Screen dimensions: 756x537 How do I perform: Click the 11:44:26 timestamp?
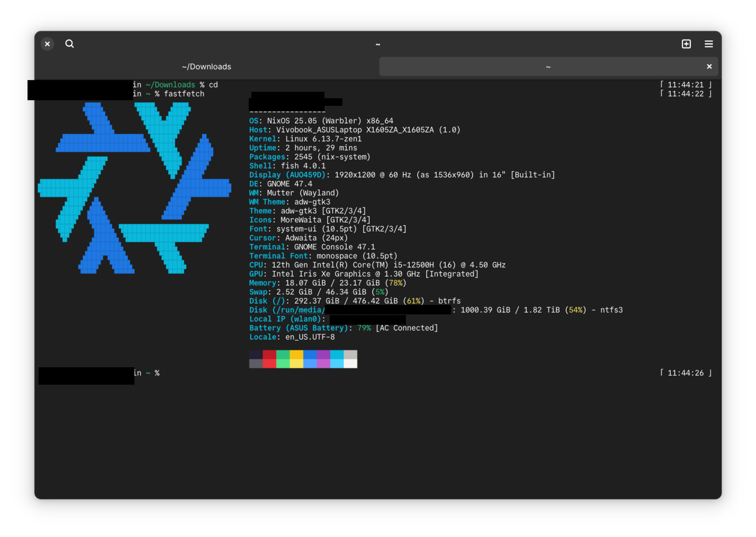tap(686, 373)
